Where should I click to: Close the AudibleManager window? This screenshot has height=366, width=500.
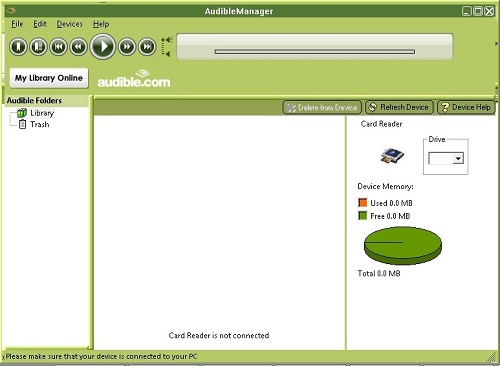[489, 11]
